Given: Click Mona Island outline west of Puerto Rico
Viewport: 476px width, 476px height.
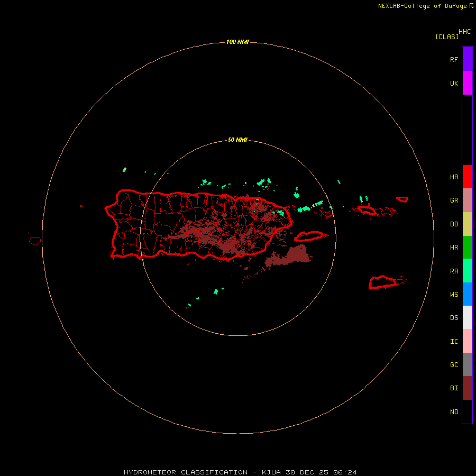Looking at the screenshot, I should click(35, 241).
